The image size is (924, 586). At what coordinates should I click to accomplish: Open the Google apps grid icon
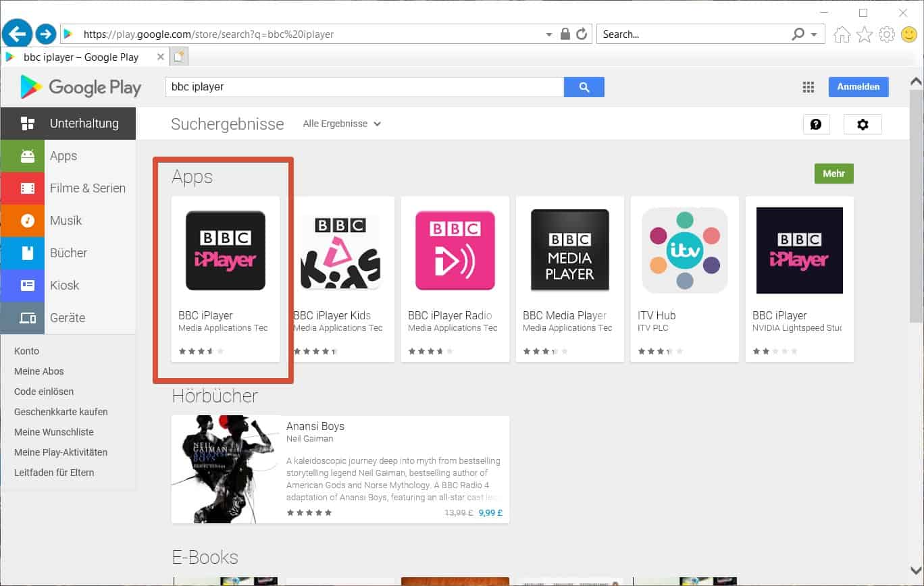coord(808,87)
